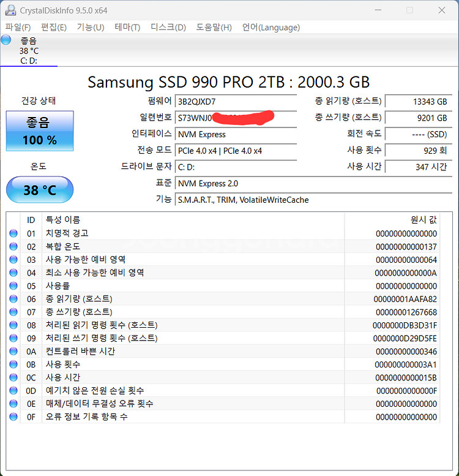Screen dimensions: 459x476
Task: Click the Samsung SSD 990 PRO 2TB title
Action: pyautogui.click(x=229, y=82)
